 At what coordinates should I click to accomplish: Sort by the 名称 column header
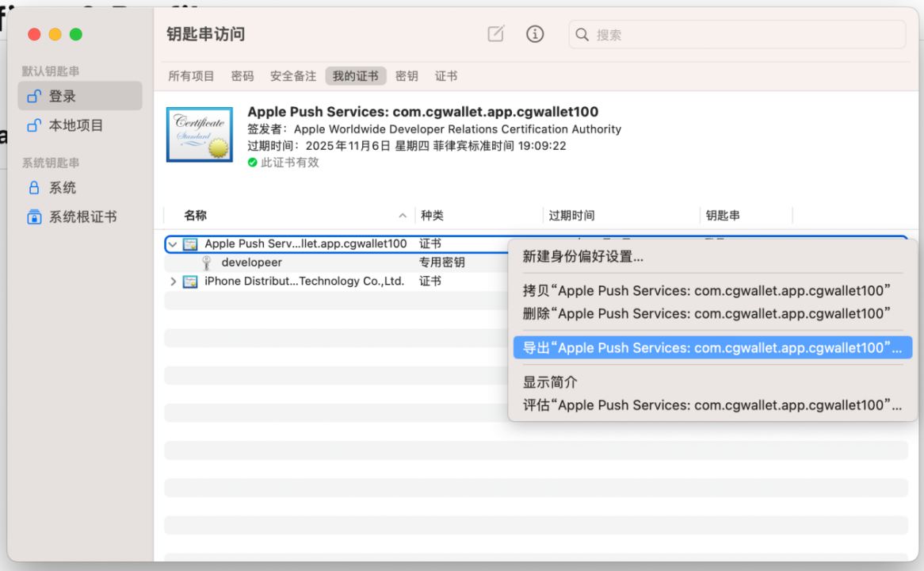coord(195,215)
